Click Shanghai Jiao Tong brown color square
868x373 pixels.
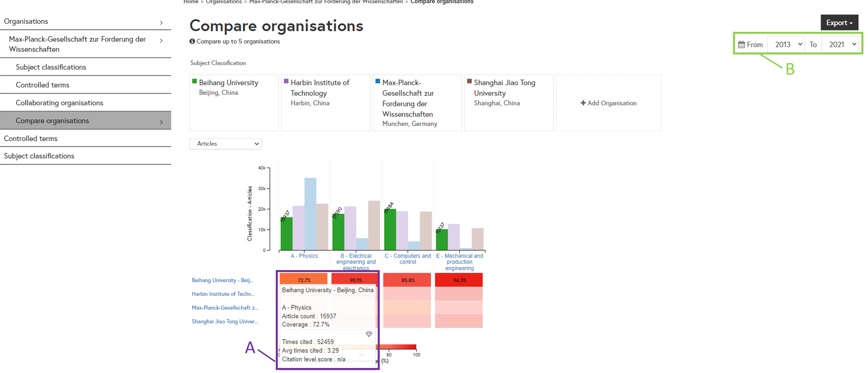469,81
